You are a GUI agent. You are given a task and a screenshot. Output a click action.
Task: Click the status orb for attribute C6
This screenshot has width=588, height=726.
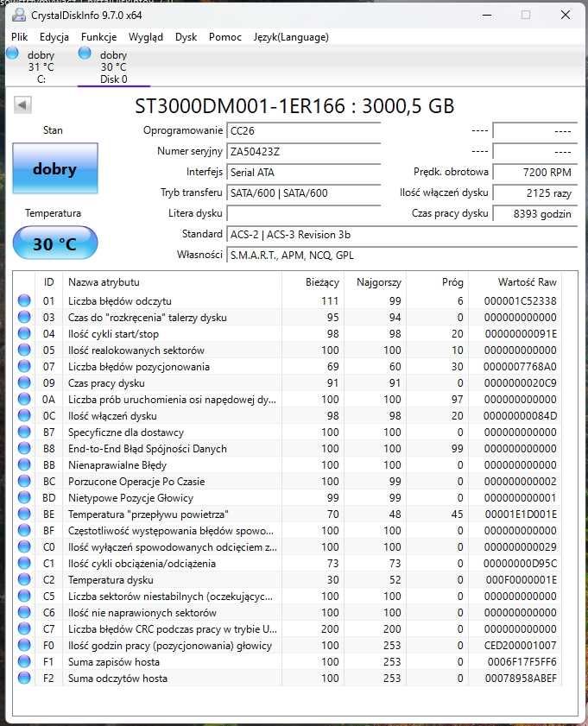tap(24, 613)
